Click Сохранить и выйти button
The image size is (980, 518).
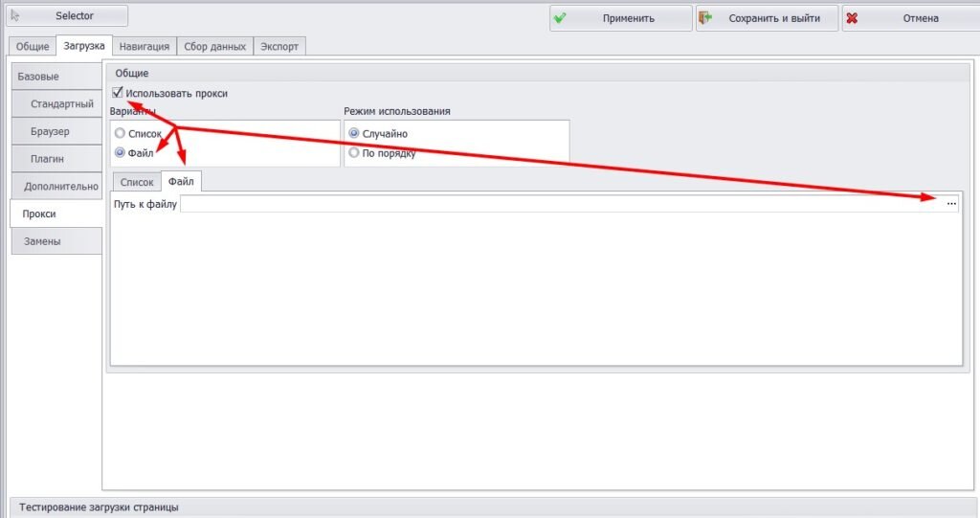point(767,18)
